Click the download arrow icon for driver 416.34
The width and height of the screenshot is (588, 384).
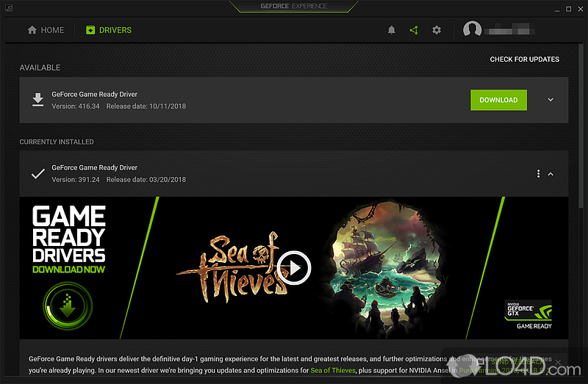(x=38, y=100)
